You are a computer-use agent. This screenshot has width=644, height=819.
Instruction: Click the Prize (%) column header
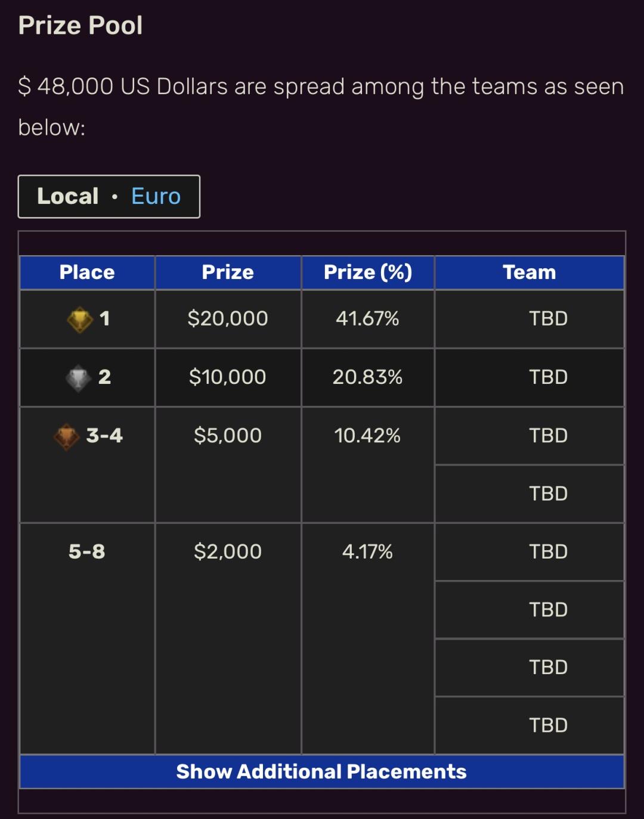[368, 272]
